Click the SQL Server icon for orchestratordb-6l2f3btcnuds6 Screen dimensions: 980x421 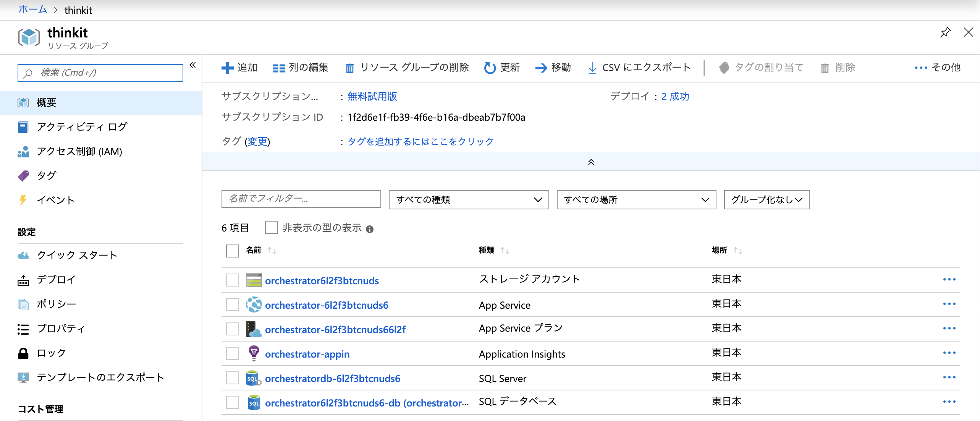pos(254,378)
